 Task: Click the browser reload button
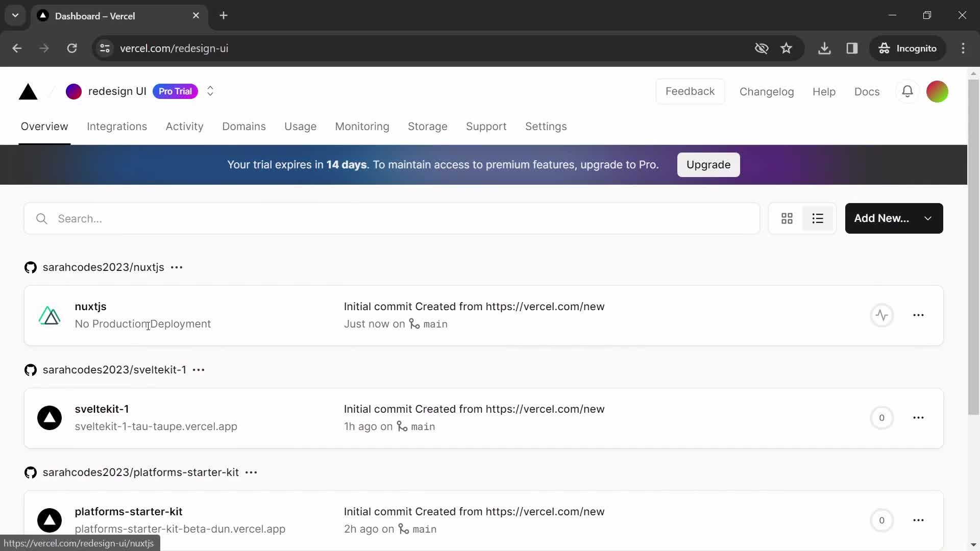[x=72, y=48]
